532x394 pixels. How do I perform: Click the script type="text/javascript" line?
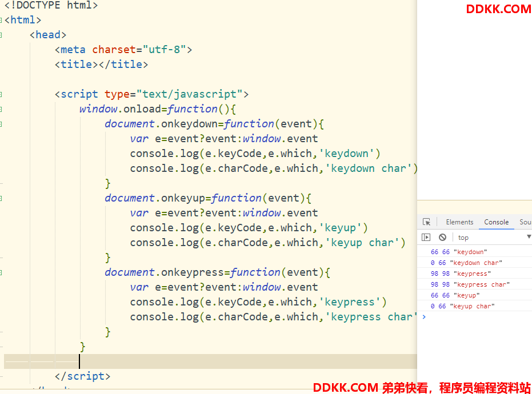pyautogui.click(x=151, y=94)
